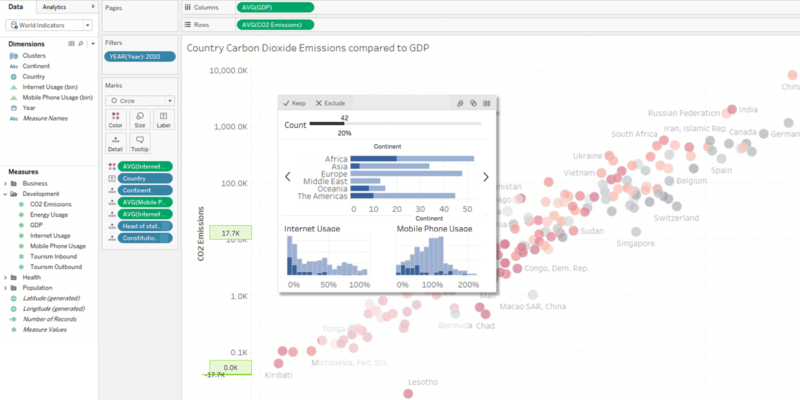Select the Continent dimension
Viewport: 800px width, 400px height.
[x=36, y=66]
